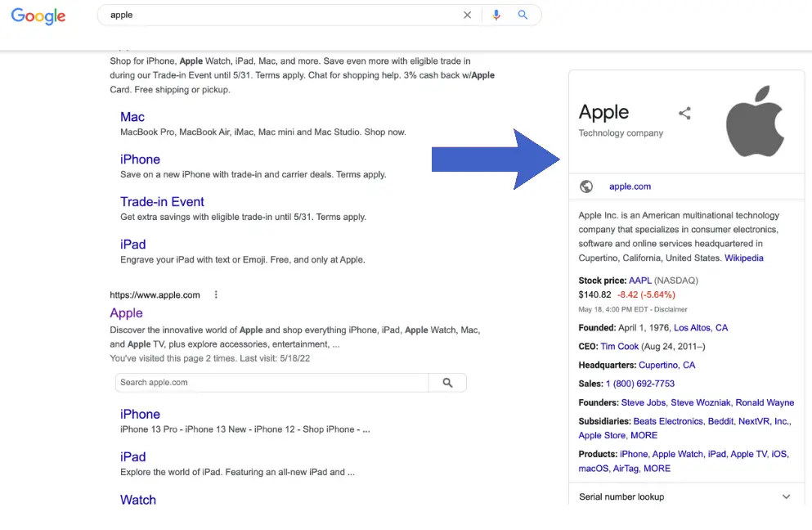This screenshot has width=812, height=530.
Task: Click the Google logo
Action: 38,16
